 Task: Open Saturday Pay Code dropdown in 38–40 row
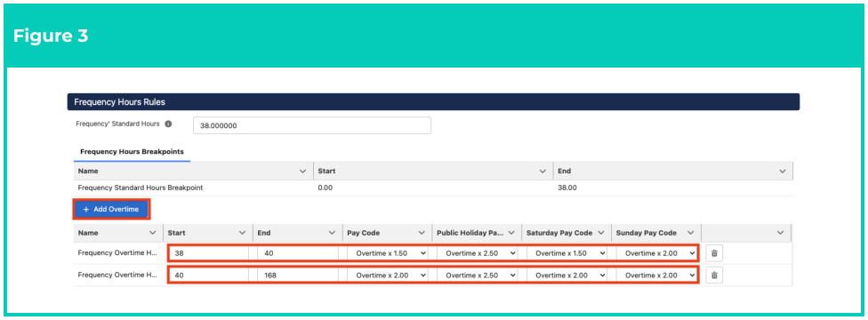[567, 253]
